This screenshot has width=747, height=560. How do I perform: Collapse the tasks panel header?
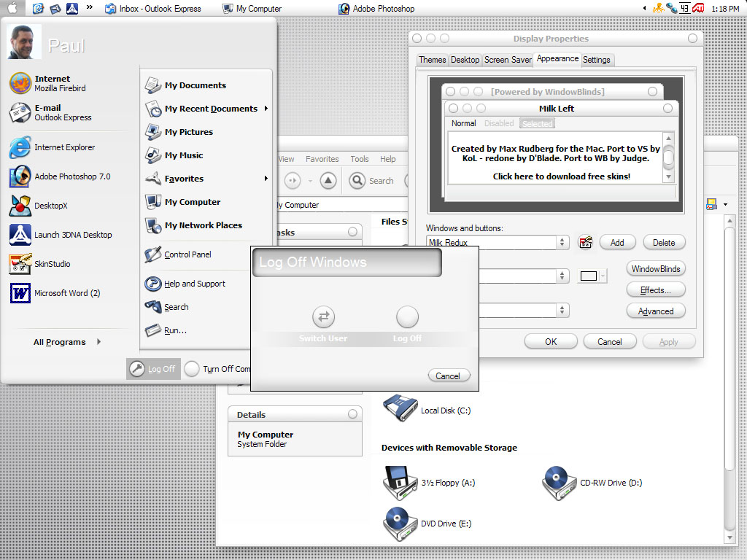point(352,232)
